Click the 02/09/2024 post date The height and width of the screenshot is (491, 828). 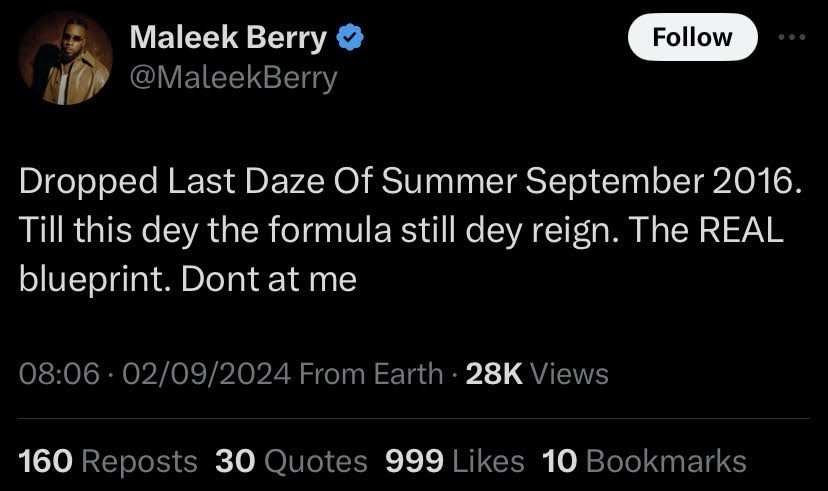point(203,374)
